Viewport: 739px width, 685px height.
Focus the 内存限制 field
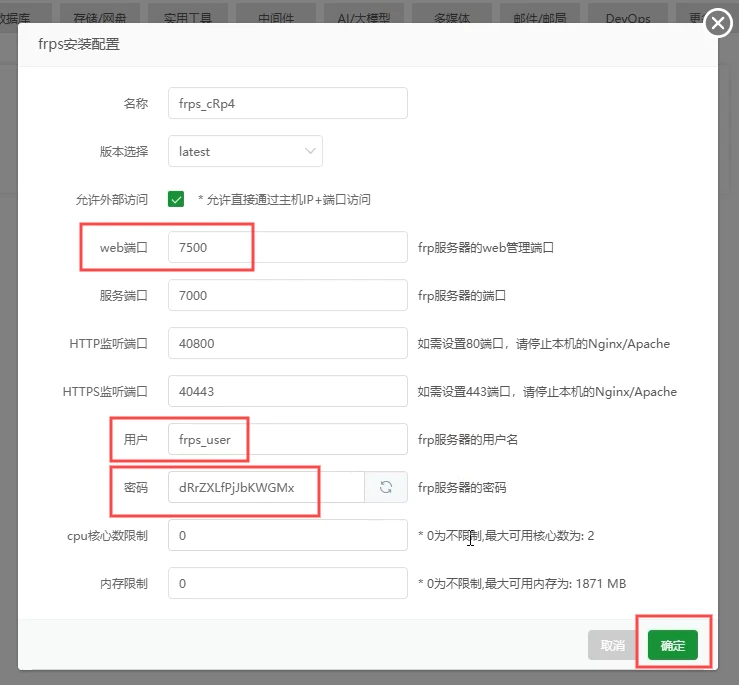coord(287,583)
